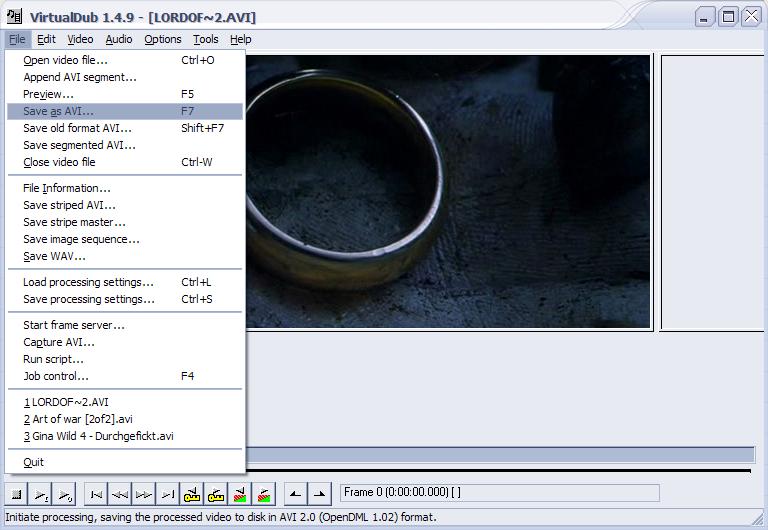Choose Save processing settings

[125, 299]
